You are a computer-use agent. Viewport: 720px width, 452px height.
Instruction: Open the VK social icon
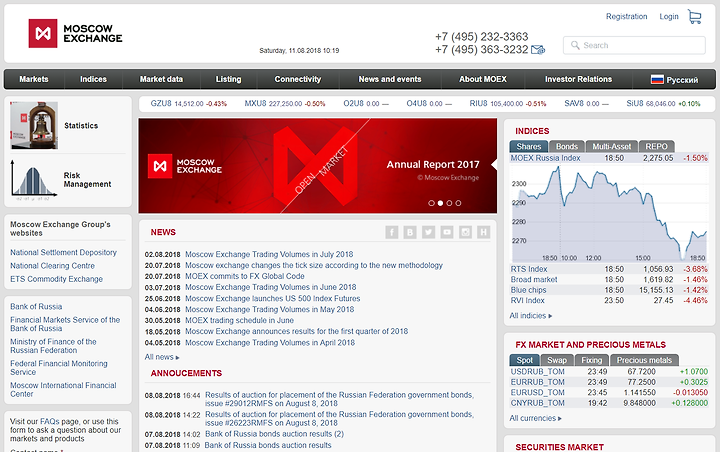tap(410, 232)
